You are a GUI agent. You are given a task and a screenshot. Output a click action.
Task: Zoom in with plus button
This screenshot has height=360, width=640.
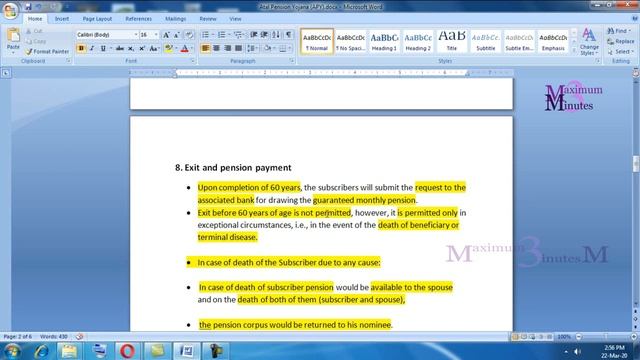[x=634, y=337]
